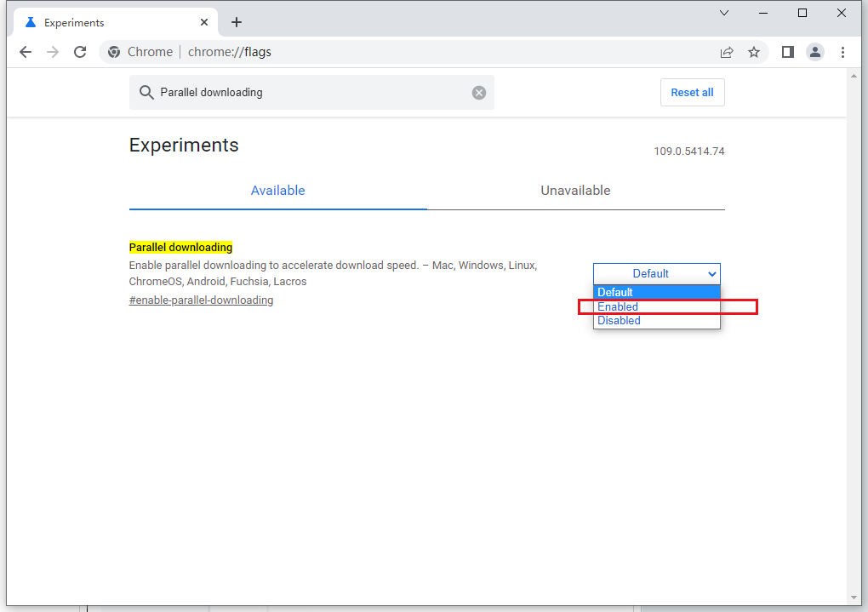Click the Parallel downloading flag title
The height and width of the screenshot is (612, 868).
(180, 248)
